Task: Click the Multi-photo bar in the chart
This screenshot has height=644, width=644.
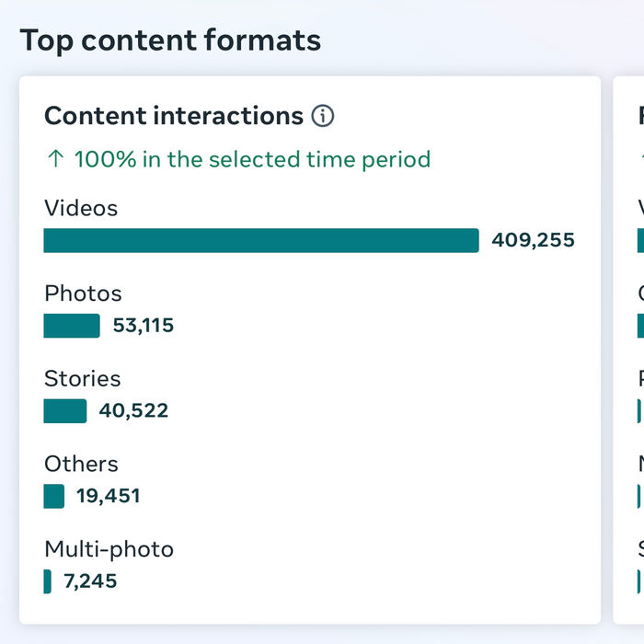Action: tap(48, 581)
